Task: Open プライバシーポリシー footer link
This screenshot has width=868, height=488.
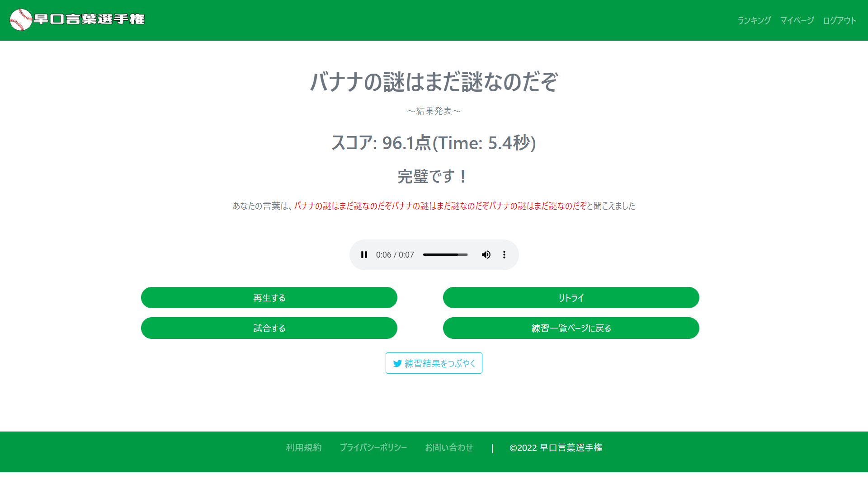Action: coord(373,447)
